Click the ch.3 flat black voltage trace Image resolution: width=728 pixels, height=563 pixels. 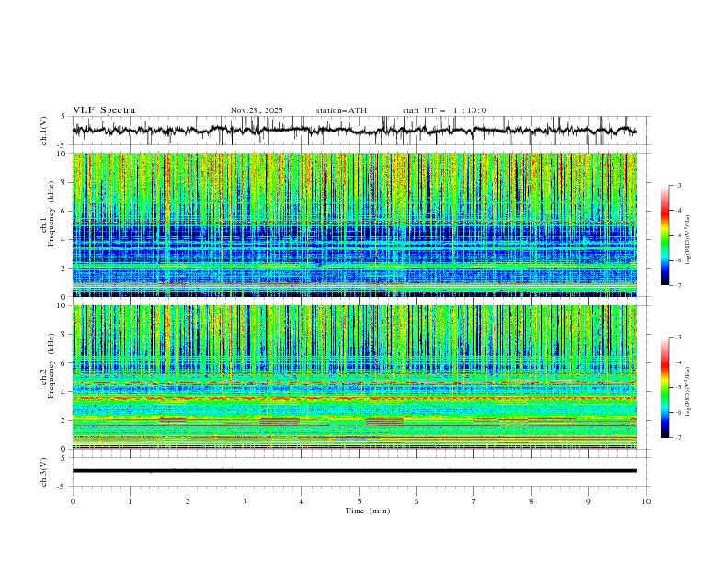tap(355, 471)
